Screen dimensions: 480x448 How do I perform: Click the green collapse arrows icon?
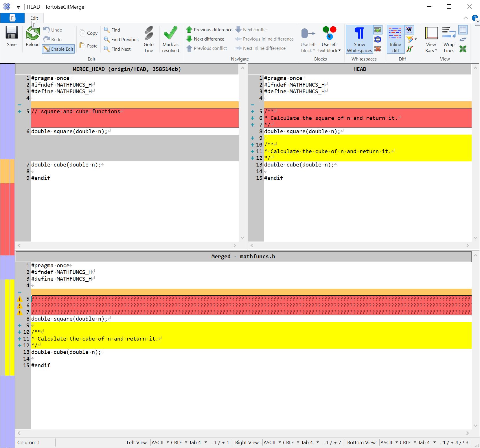click(x=463, y=49)
